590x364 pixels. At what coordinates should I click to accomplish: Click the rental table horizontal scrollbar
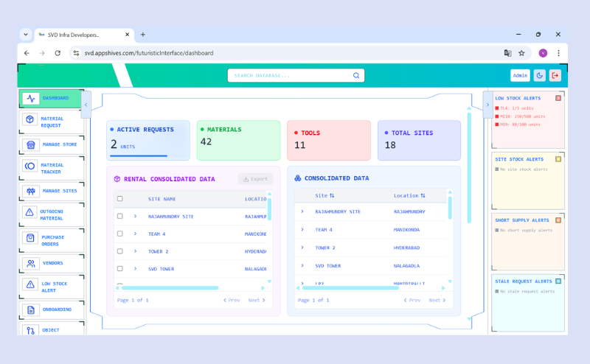coord(170,287)
